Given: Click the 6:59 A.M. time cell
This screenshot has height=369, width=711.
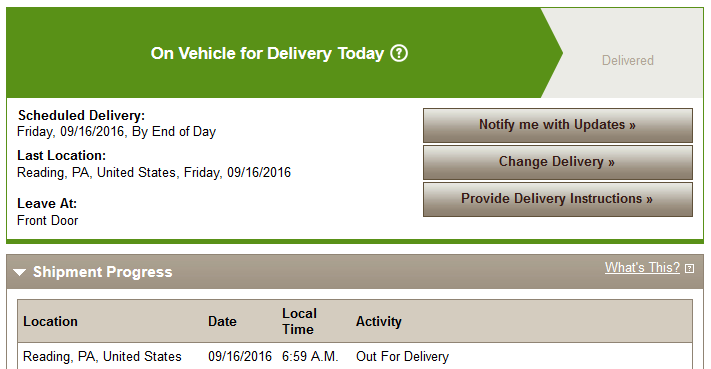Looking at the screenshot, I should coord(310,356).
